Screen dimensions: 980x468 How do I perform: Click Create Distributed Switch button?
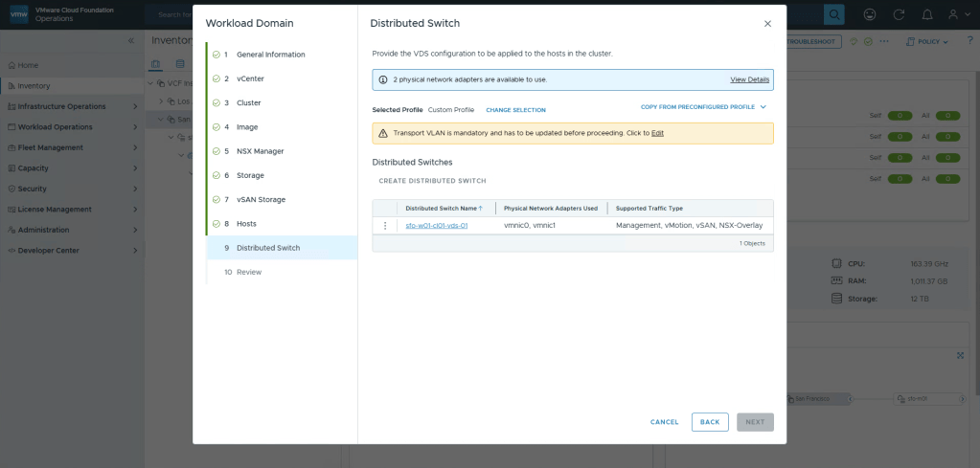[432, 181]
